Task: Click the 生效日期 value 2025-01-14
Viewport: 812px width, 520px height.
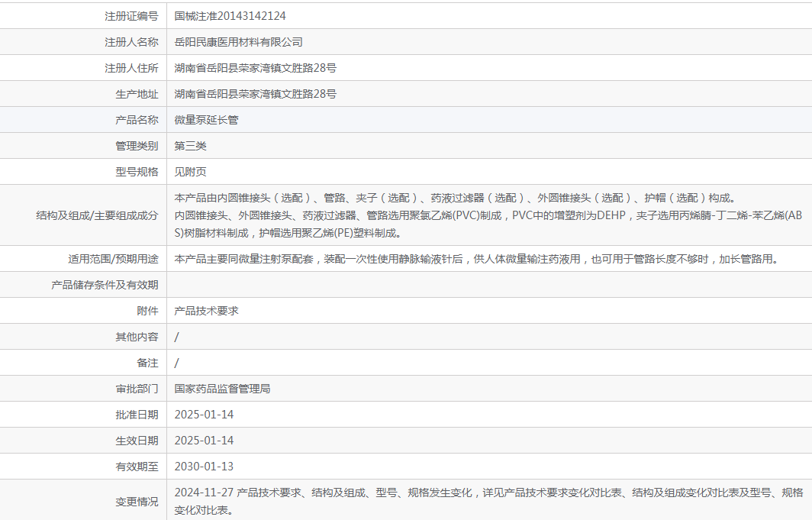Action: 204,441
